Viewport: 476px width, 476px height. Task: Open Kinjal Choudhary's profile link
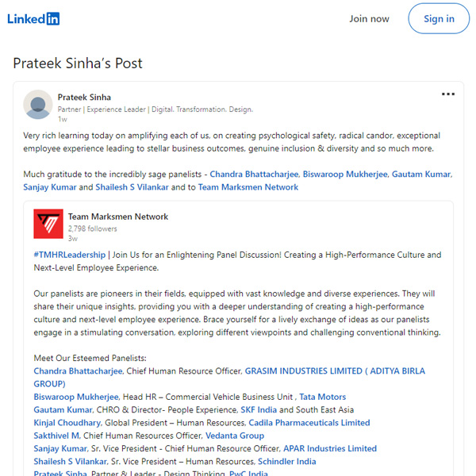[67, 423]
